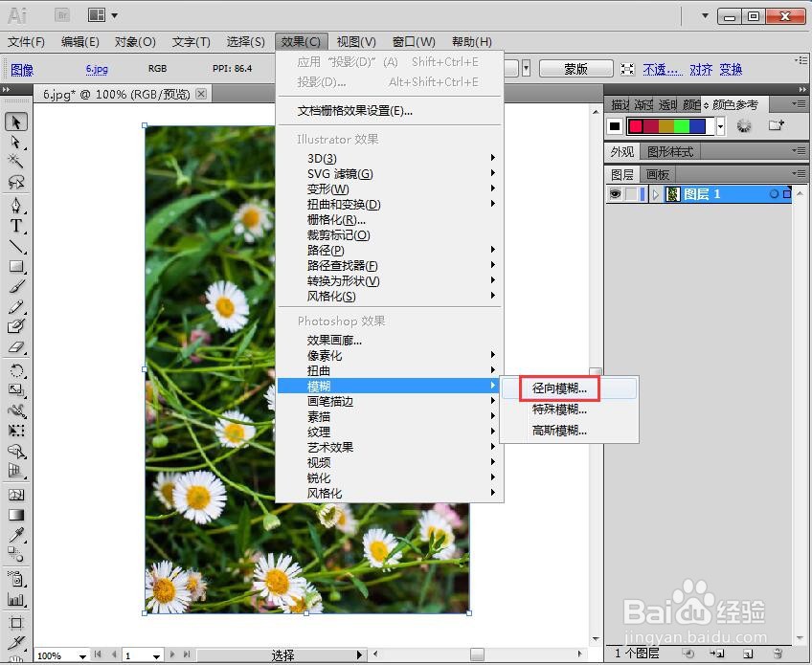Click the 6.jpg linked file link
The height and width of the screenshot is (665, 812).
pyautogui.click(x=97, y=69)
